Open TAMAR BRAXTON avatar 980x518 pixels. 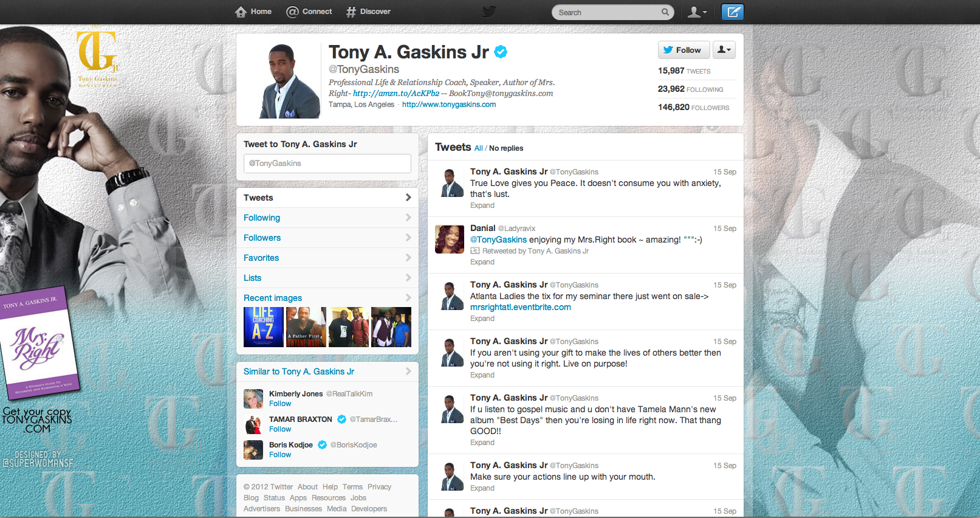point(253,424)
